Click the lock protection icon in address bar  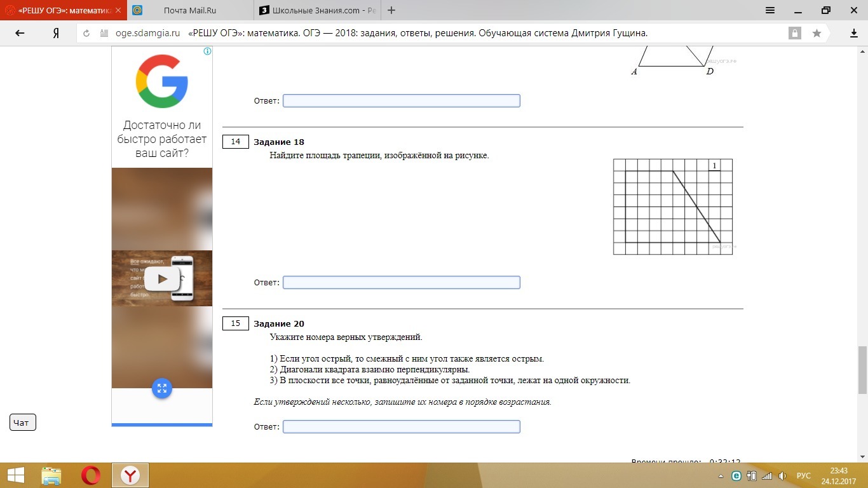(x=794, y=34)
